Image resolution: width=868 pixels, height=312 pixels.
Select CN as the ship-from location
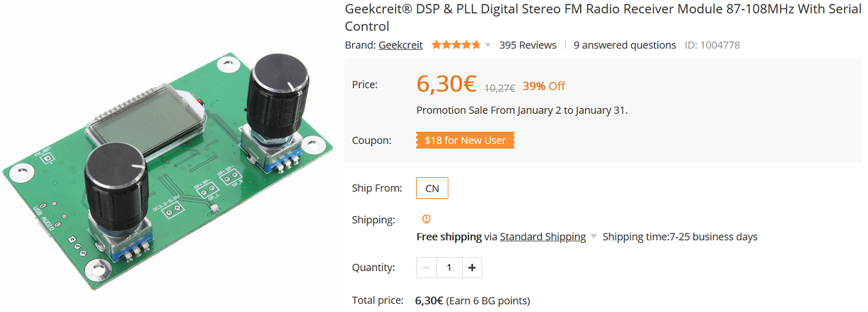pos(432,188)
